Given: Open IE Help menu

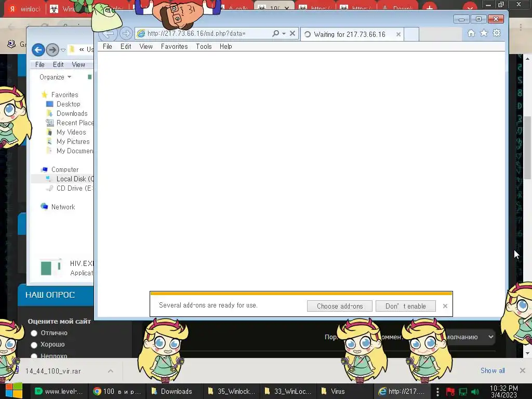Looking at the screenshot, I should (x=225, y=46).
